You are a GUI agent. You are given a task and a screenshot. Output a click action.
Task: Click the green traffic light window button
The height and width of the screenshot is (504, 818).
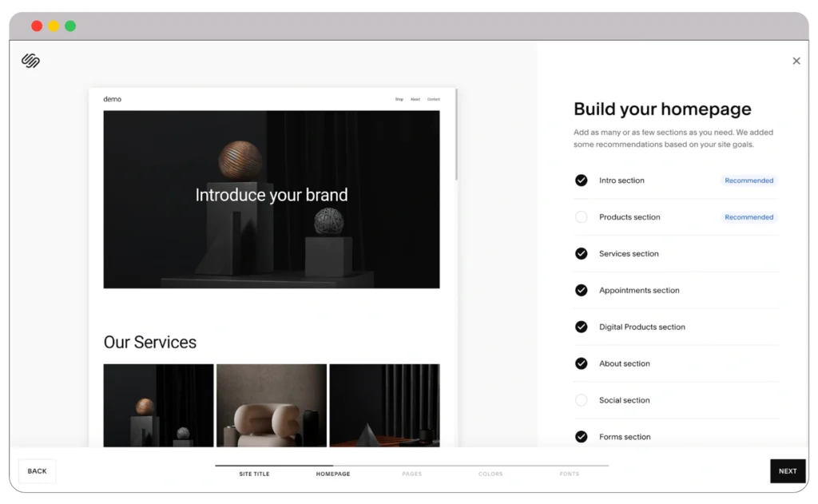(x=70, y=26)
